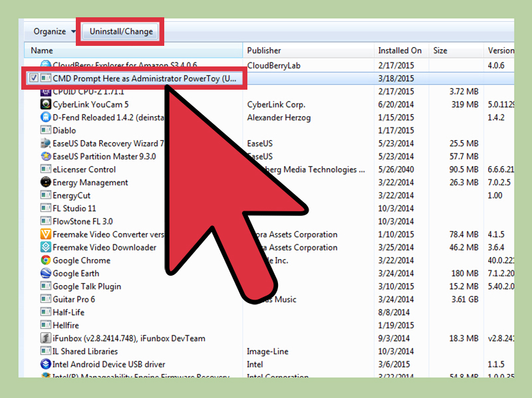This screenshot has height=398, width=532.
Task: Open the Organize dropdown menu
Action: tap(55, 31)
